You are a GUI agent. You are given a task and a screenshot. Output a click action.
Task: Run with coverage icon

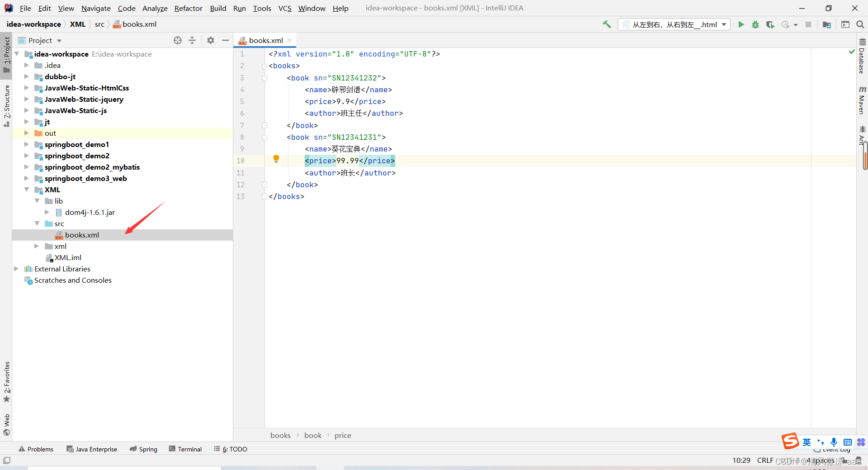(x=770, y=24)
